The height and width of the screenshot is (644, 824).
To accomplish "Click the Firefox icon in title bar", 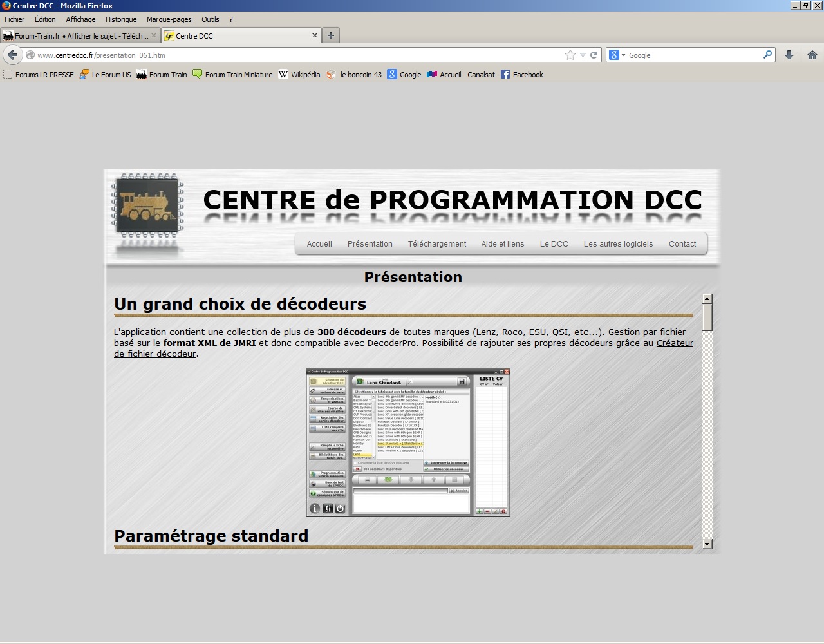I will (x=6, y=6).
